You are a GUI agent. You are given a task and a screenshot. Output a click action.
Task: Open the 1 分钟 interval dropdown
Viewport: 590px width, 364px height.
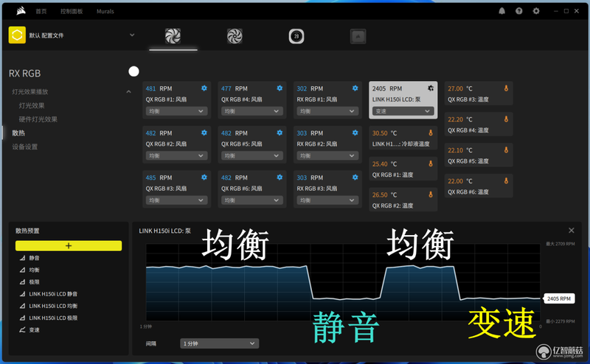[219, 343]
